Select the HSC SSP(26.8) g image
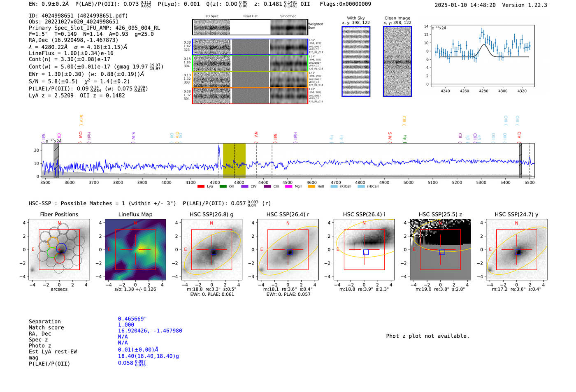 [211, 250]
